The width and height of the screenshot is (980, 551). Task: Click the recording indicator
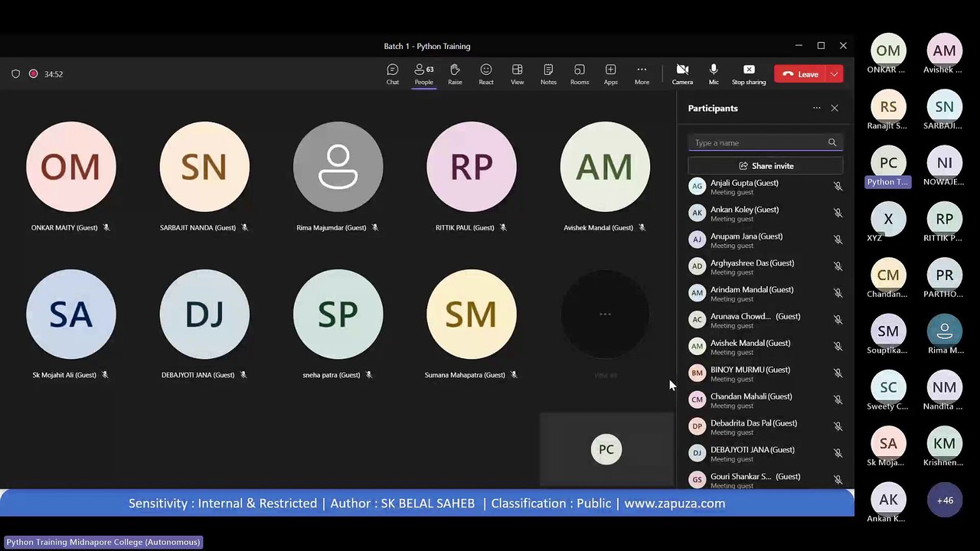(33, 74)
